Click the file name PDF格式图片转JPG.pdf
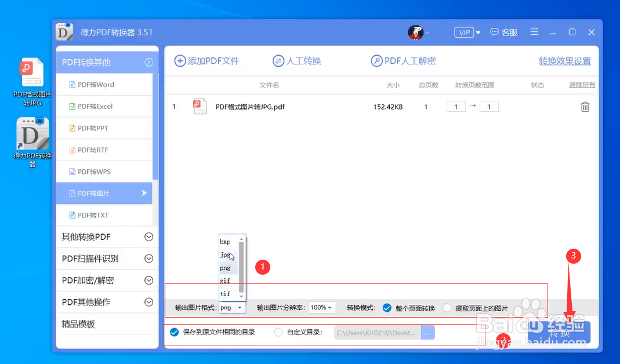 250,107
